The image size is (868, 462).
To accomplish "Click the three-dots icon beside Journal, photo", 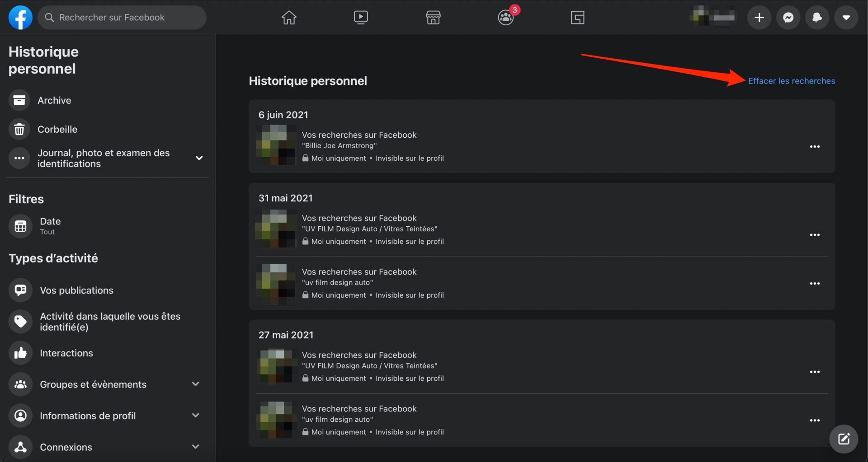I will [x=19, y=158].
